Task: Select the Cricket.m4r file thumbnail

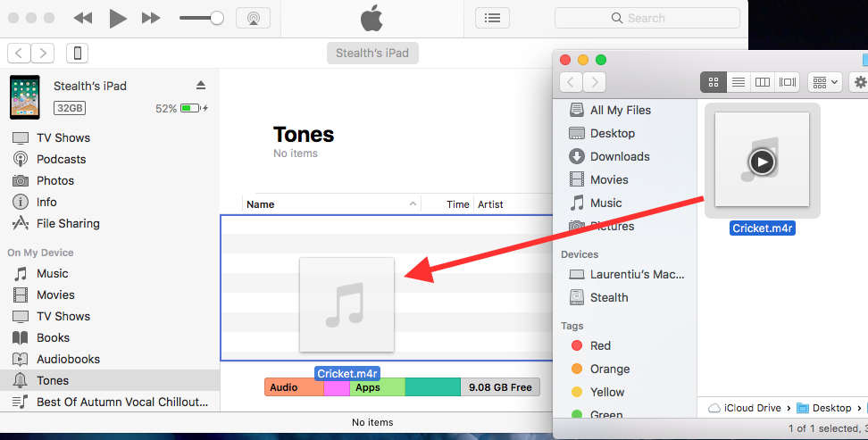Action: click(x=761, y=161)
